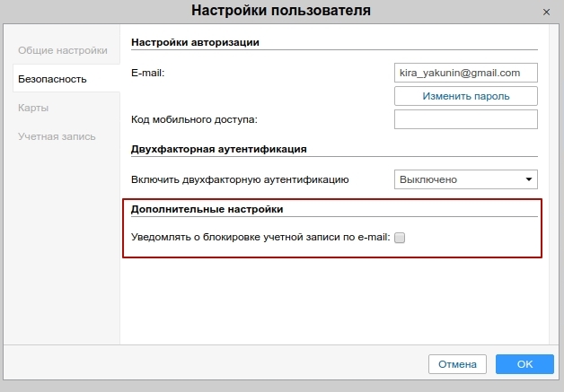Click the Включить двухфакторную аутентификацию label
The width and height of the screenshot is (564, 392).
[240, 179]
